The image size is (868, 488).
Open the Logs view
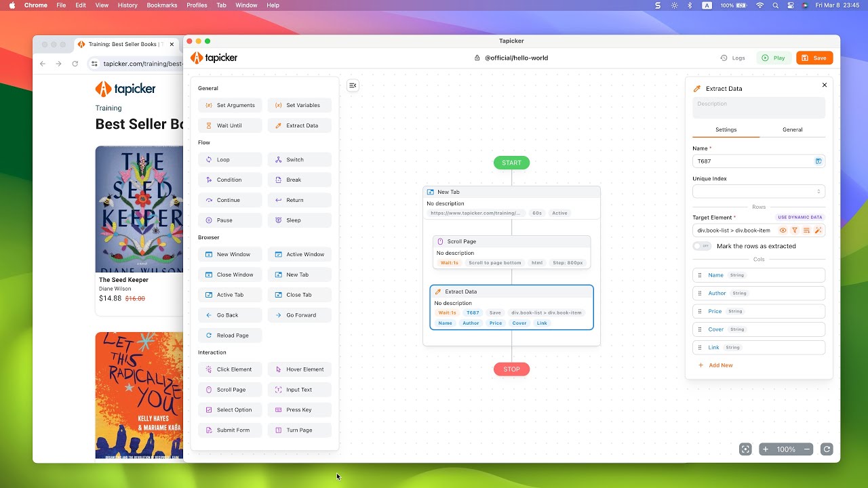tap(732, 58)
